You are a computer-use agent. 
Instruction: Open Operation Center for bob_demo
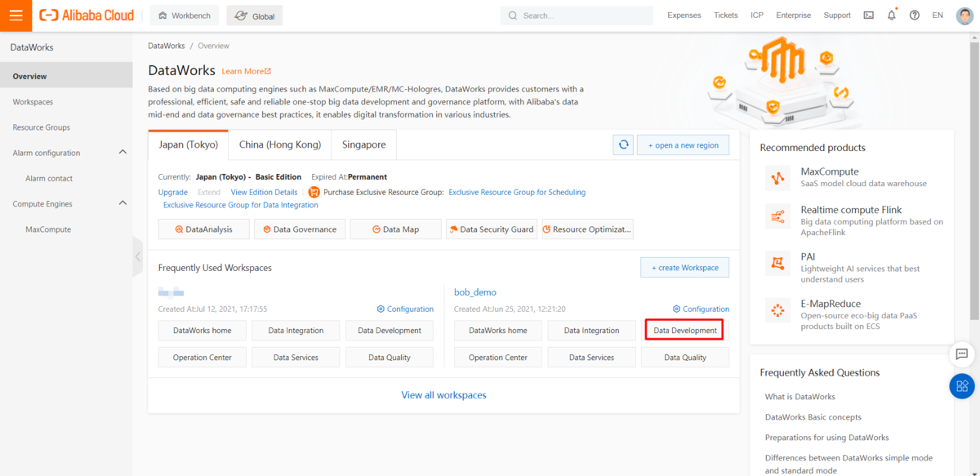497,358
